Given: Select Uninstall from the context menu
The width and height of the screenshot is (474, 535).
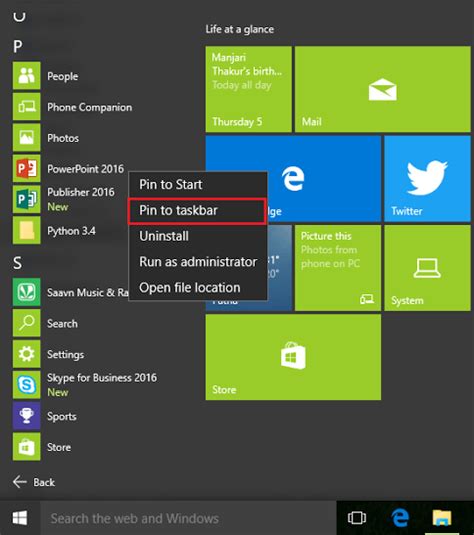Looking at the screenshot, I should (x=198, y=236).
